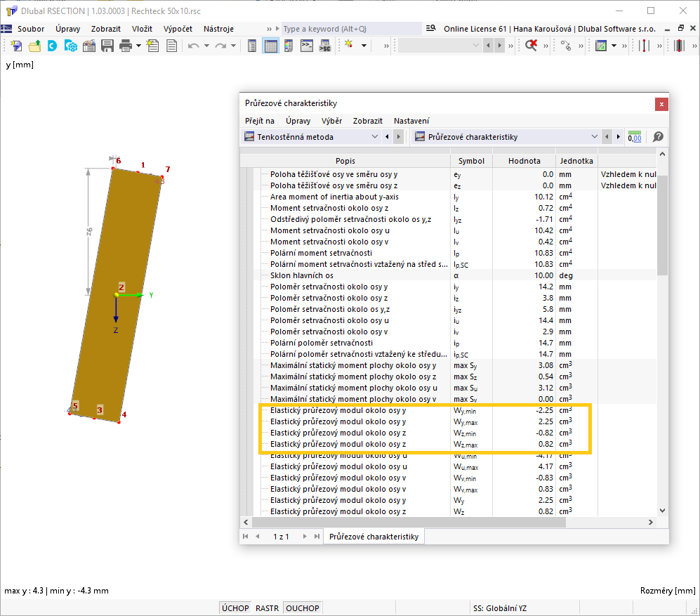Toggle the navigator panel icon
The height and width of the screenshot is (616, 700).
tap(252, 46)
